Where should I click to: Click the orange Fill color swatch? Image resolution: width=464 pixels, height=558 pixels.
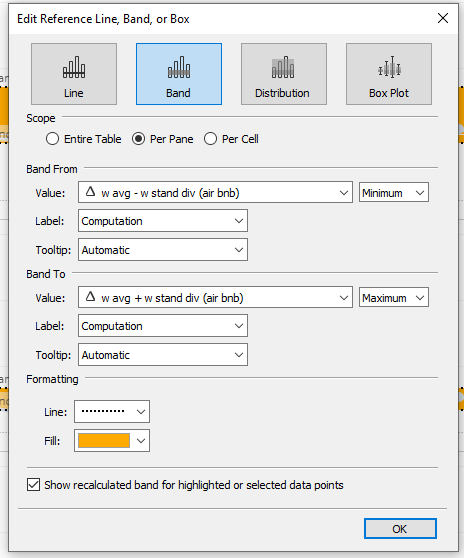104,441
